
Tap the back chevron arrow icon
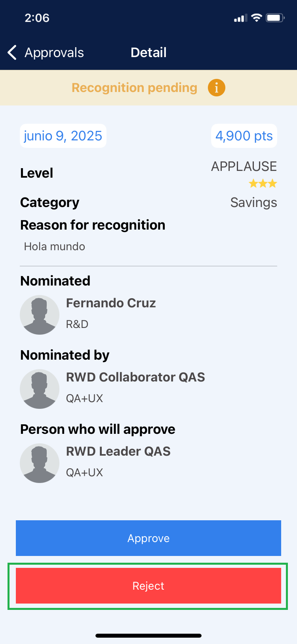(x=12, y=52)
